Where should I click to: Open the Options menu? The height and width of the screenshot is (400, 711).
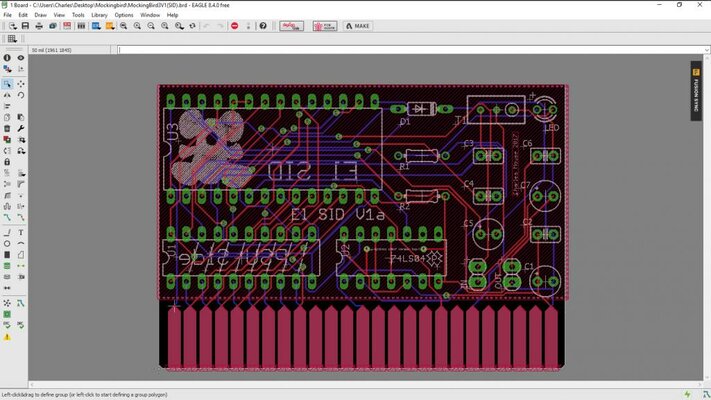[124, 15]
